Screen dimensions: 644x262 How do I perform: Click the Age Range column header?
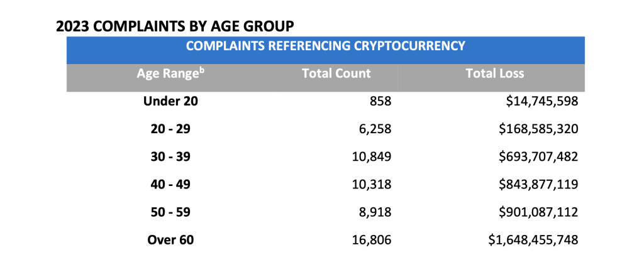coord(170,74)
